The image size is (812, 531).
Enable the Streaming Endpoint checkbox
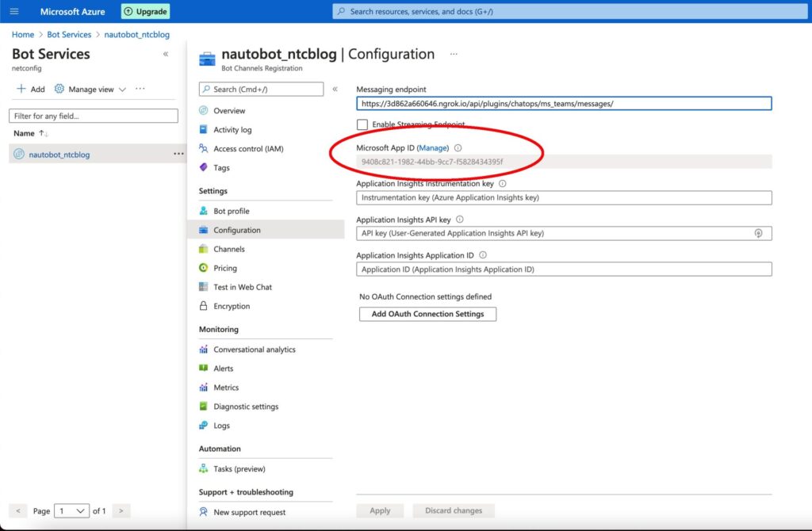click(362, 124)
